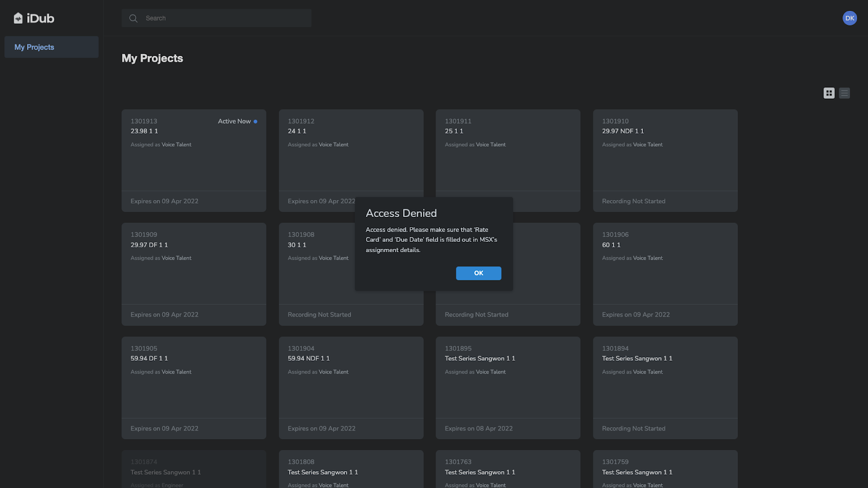This screenshot has height=488, width=868.
Task: Click 'Test Series Sangwon 1 1' on card 1301808
Action: [x=323, y=472]
